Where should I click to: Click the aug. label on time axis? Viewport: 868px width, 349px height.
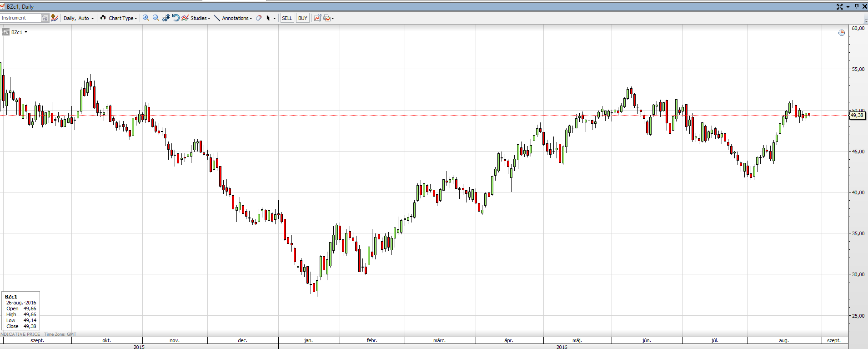click(783, 340)
